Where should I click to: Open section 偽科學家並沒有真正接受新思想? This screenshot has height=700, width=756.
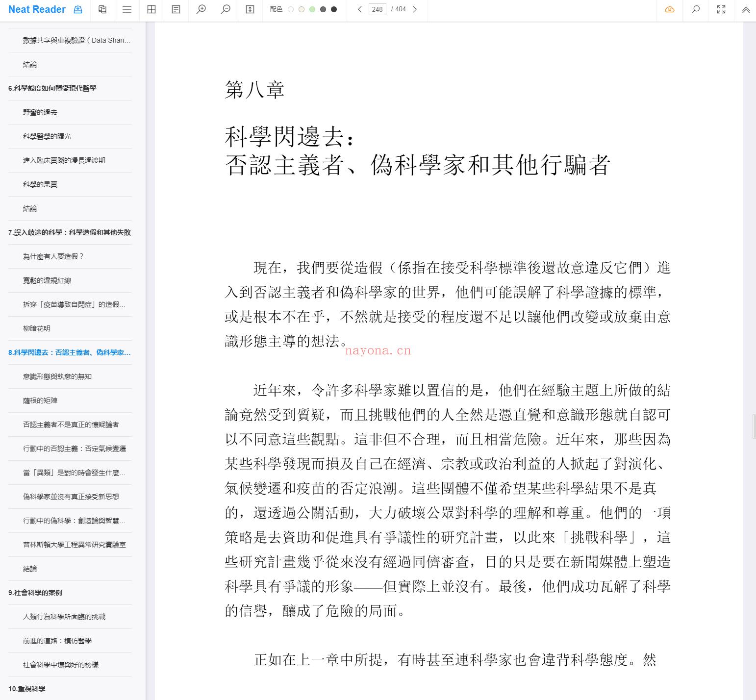[x=71, y=497]
